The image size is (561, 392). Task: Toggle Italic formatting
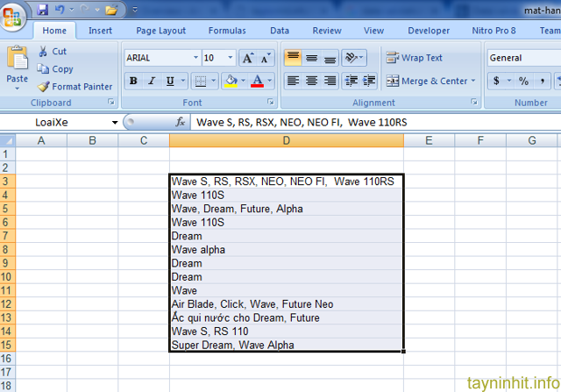tap(153, 81)
